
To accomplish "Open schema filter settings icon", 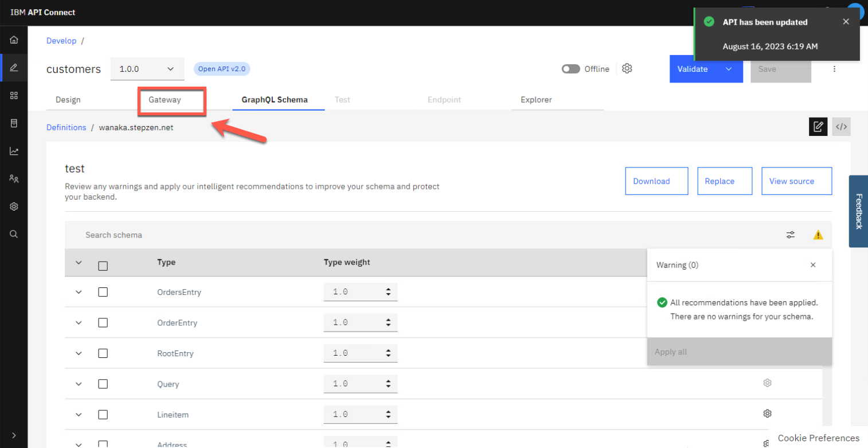I will click(x=791, y=235).
